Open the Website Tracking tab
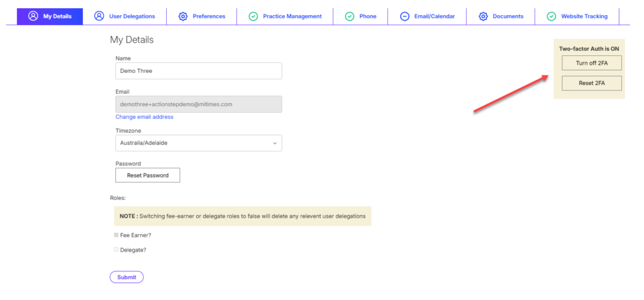 pos(584,16)
